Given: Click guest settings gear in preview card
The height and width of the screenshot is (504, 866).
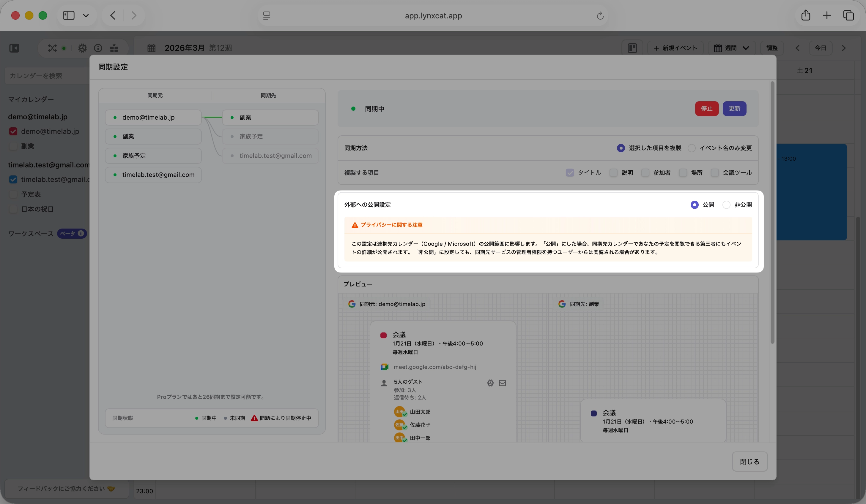Looking at the screenshot, I should 490,383.
